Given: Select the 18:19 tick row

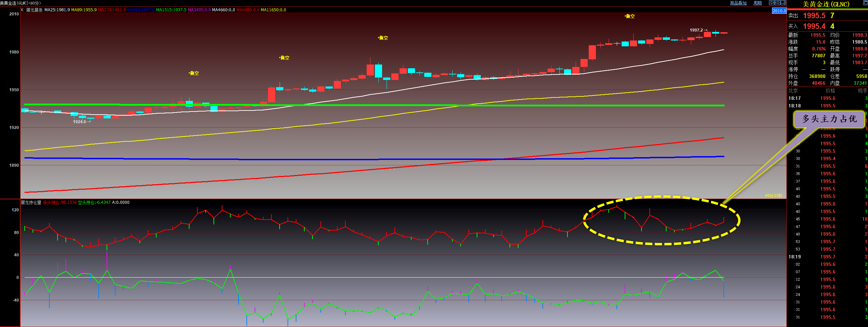Looking at the screenshot, I should [x=828, y=257].
